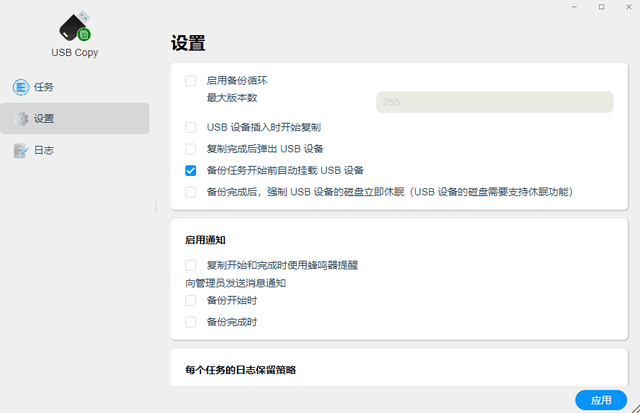Click the window resize grip corner
Screen dimensions: 640x413
[636, 409]
